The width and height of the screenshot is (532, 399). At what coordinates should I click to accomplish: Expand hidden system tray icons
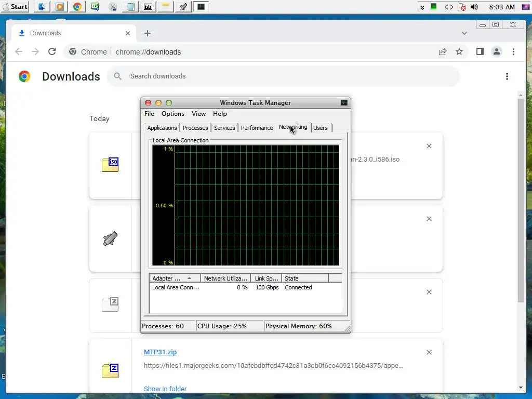[422, 7]
